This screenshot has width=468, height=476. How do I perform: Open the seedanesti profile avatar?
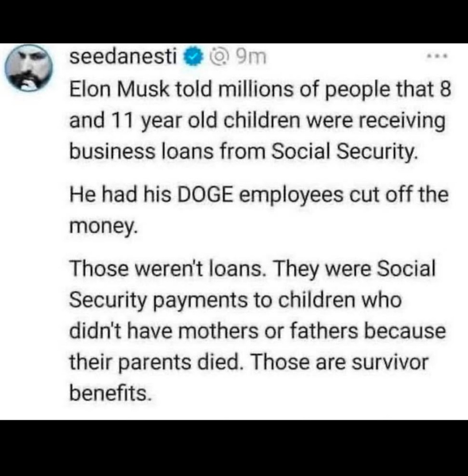29,70
